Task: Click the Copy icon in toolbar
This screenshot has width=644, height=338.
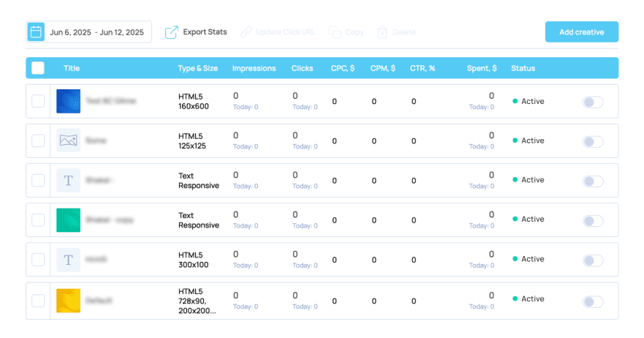Action: pyautogui.click(x=335, y=32)
